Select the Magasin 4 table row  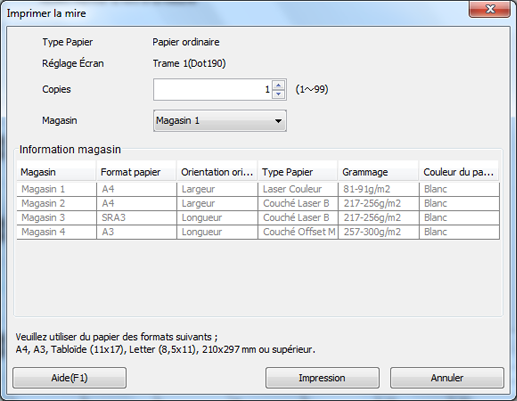pyautogui.click(x=258, y=232)
